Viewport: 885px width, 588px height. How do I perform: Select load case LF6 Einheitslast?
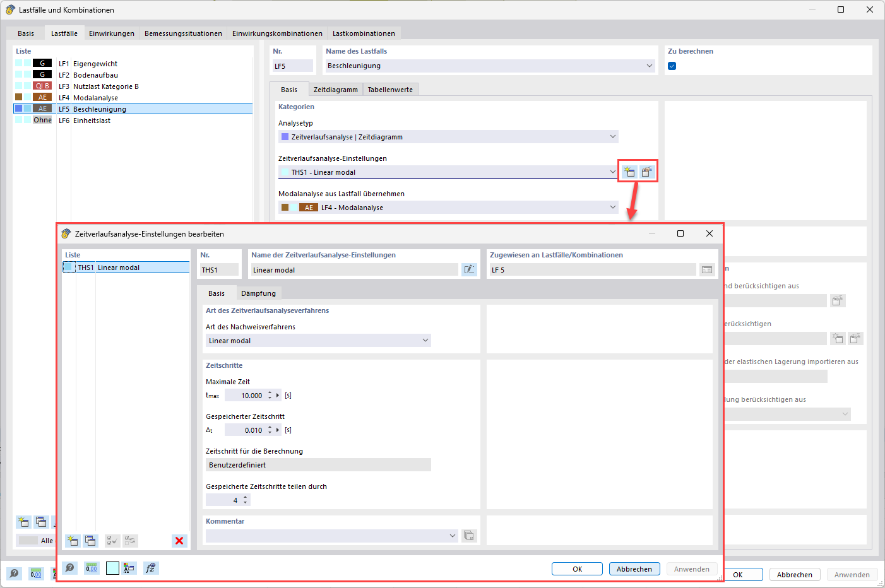click(x=133, y=121)
